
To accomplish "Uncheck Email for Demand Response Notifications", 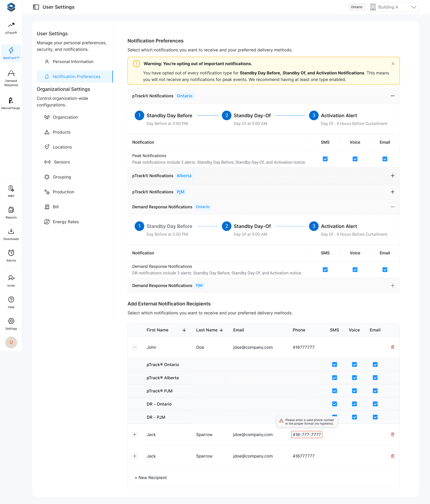I will point(385,270).
